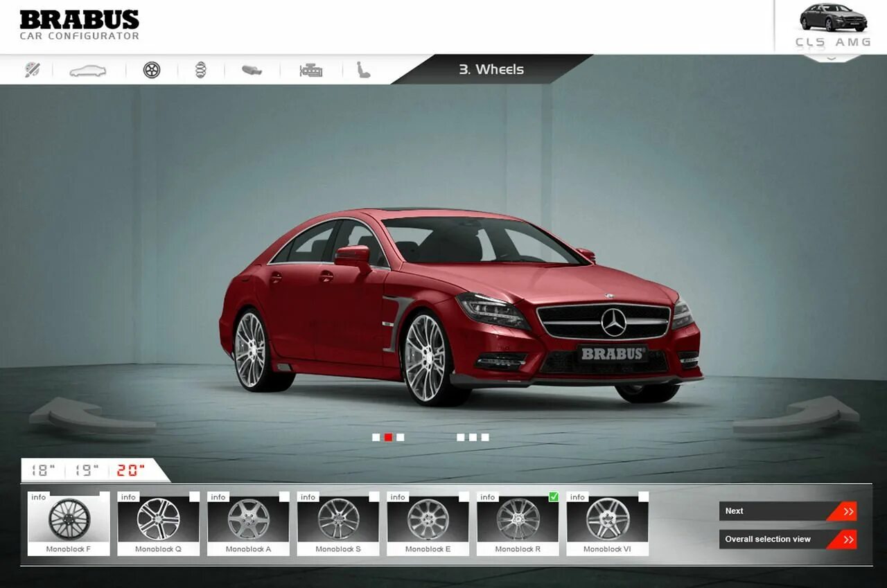The image size is (887, 588).
Task: Tick the Monoblock Q checkbox
Action: point(195,497)
